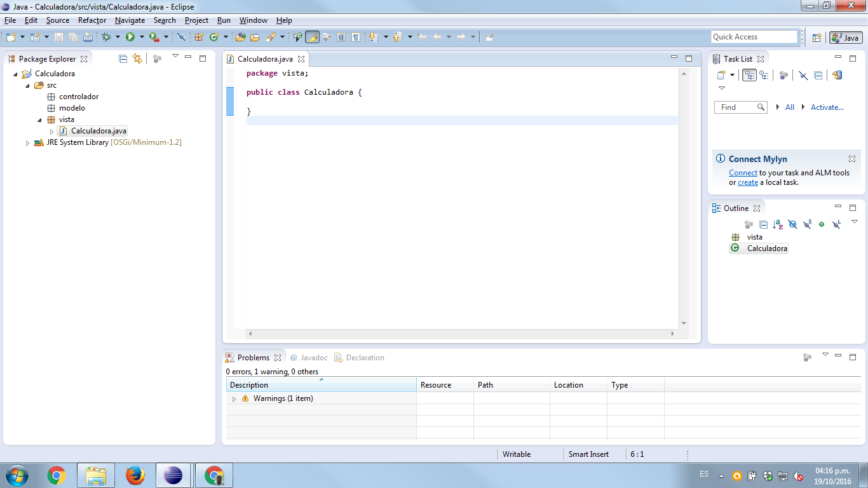Click the New Java Package icon
Image resolution: width=868 pixels, height=488 pixels.
(199, 37)
